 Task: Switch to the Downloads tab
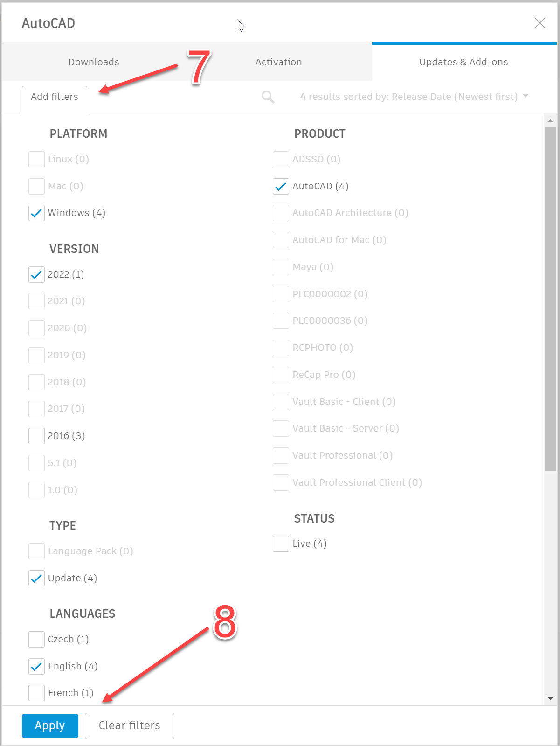[x=94, y=62]
